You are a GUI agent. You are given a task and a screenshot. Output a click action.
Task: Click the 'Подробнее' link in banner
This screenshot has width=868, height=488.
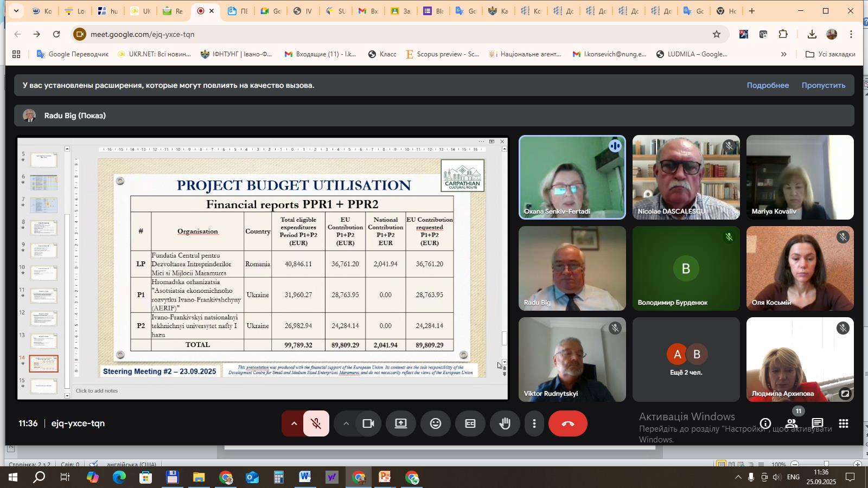(x=768, y=86)
